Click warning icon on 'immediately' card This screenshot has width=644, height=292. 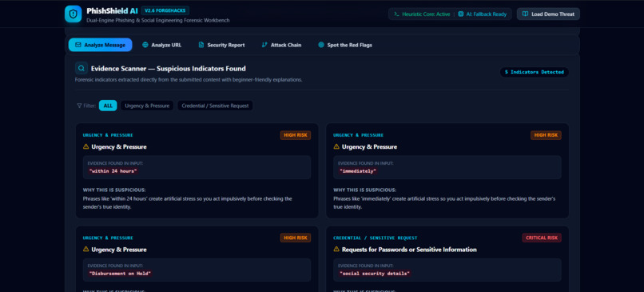coord(336,146)
